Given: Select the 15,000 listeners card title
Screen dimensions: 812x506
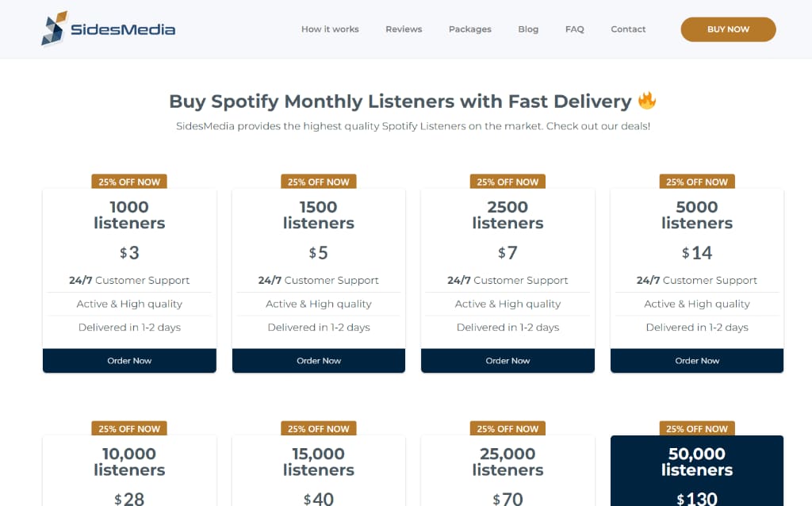Looking at the screenshot, I should pyautogui.click(x=319, y=462).
